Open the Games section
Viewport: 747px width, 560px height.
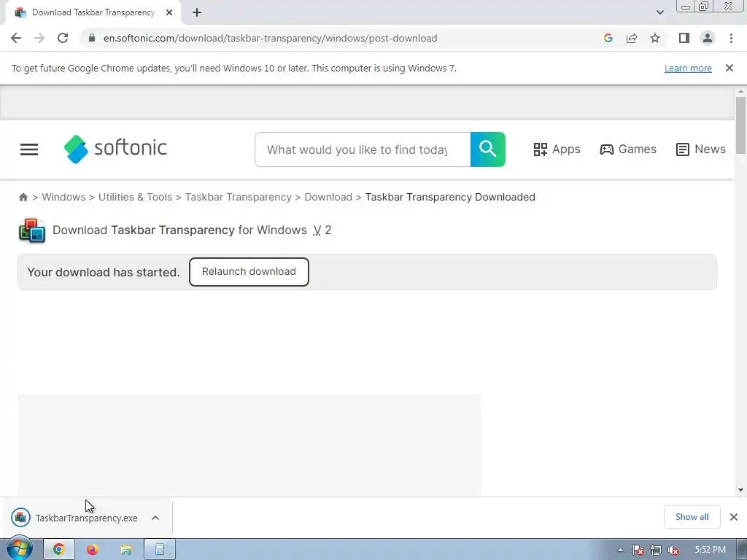tap(628, 149)
